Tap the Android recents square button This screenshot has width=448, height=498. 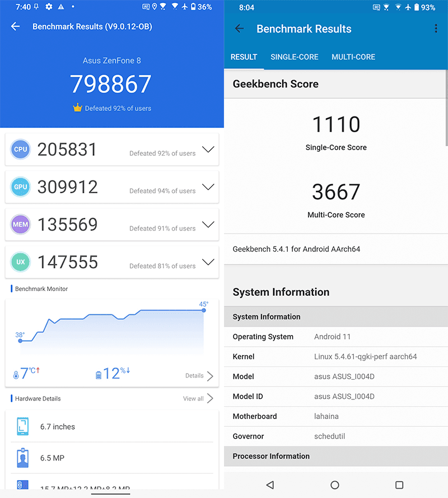pyautogui.click(x=399, y=485)
